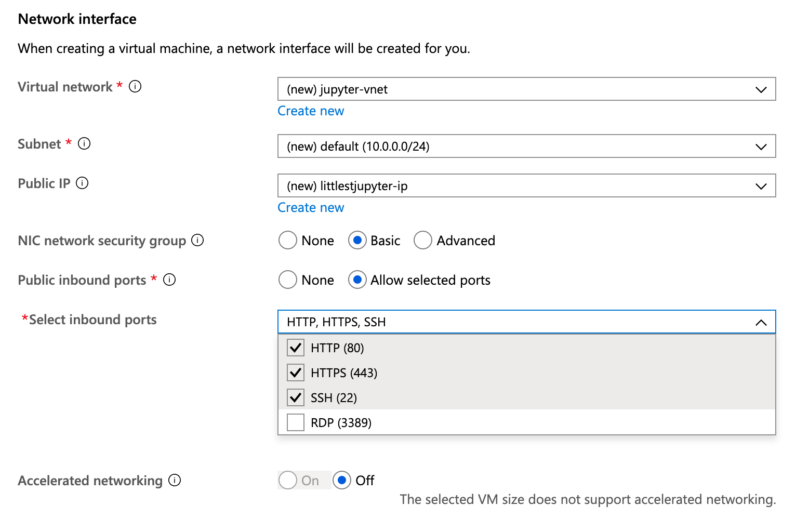Expand the Subnet dropdown
Screen dimensions: 796x532
(x=526, y=147)
